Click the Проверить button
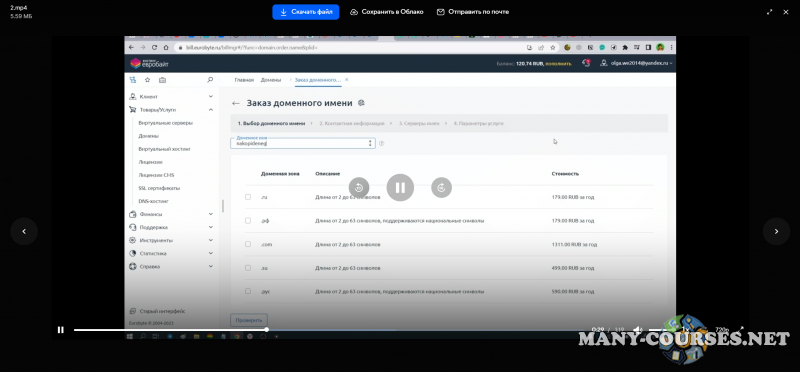 [249, 320]
